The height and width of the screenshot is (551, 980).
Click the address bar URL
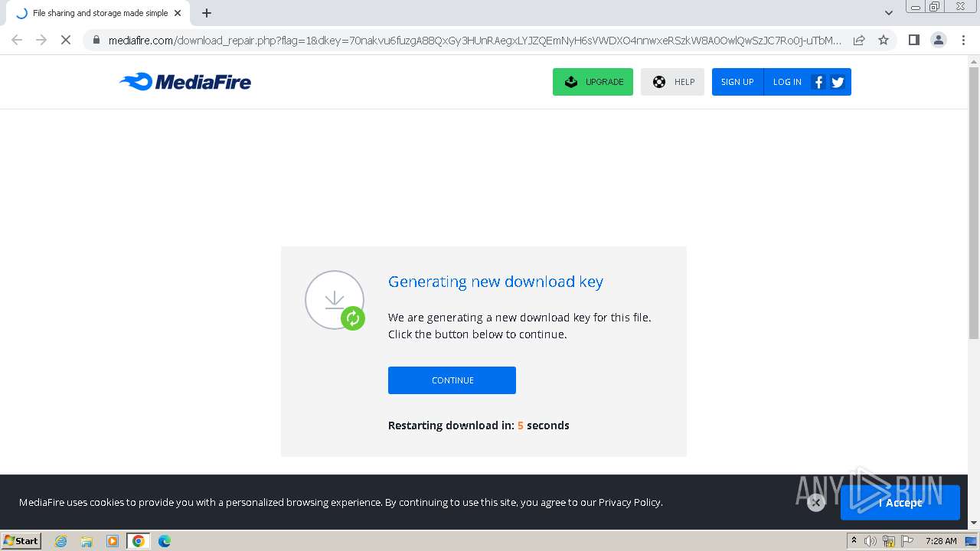[475, 40]
